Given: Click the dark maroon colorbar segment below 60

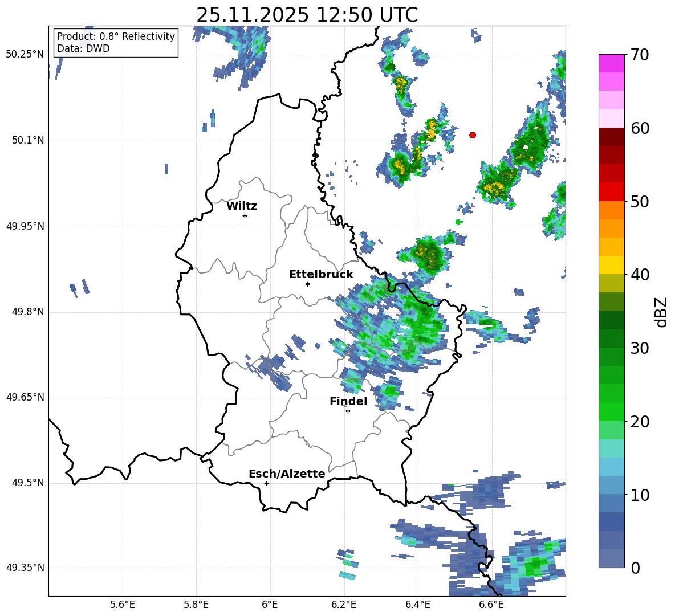Looking at the screenshot, I should pos(611,136).
